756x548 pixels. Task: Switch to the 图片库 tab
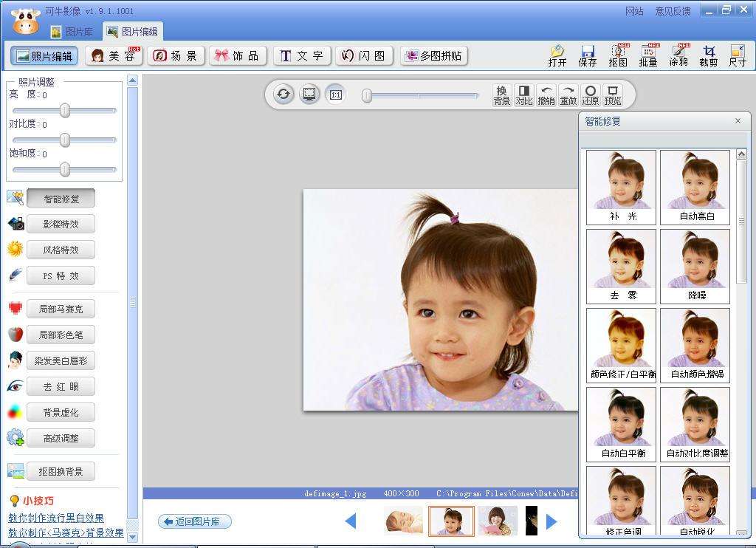(x=72, y=32)
